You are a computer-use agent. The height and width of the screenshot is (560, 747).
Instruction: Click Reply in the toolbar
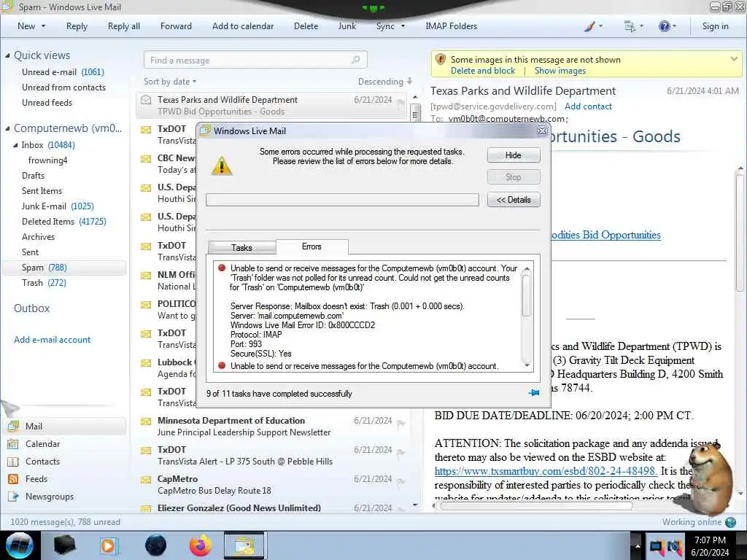(x=77, y=26)
